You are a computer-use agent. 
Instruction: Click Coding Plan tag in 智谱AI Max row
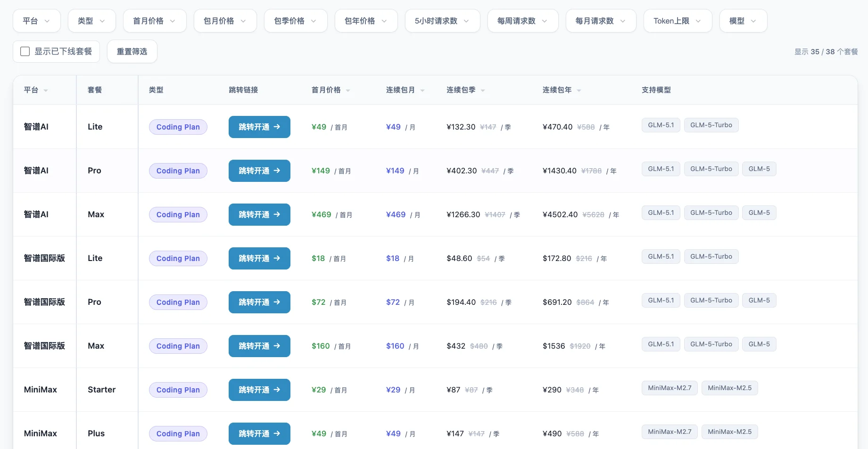(178, 214)
